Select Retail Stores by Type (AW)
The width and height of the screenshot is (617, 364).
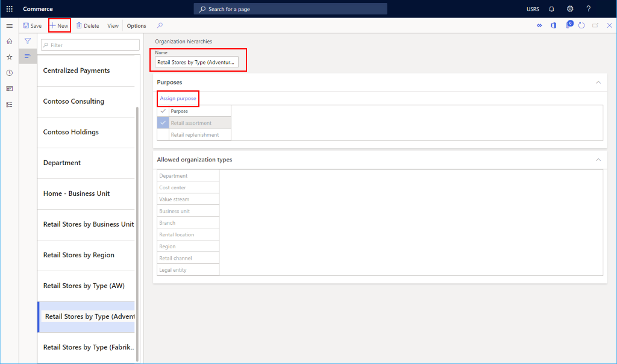[x=86, y=285]
